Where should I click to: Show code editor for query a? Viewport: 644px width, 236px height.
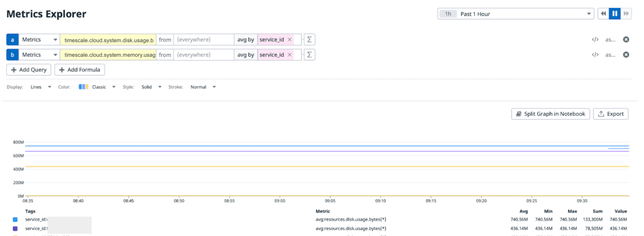[595, 40]
